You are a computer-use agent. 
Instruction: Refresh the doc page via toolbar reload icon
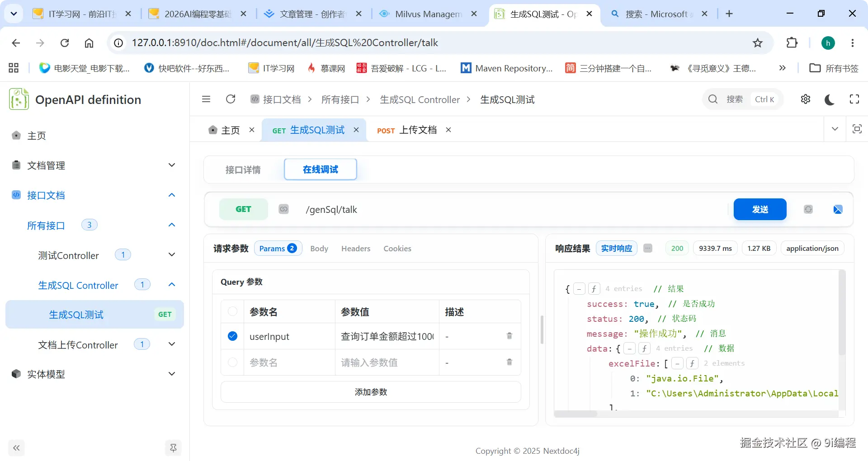coord(231,99)
